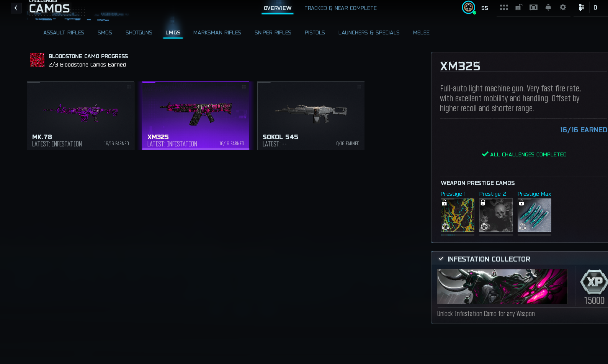
Task: Open the headset voice chat icon
Action: (533, 7)
